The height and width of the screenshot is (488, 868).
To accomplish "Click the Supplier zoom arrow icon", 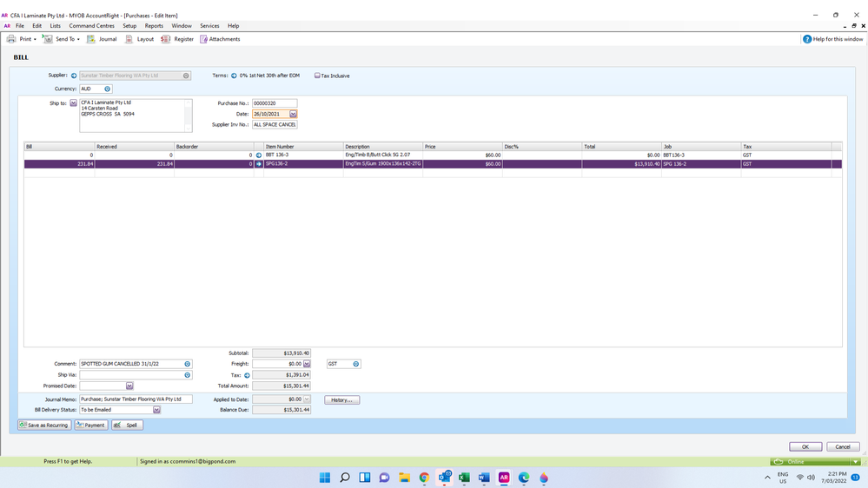I will [x=74, y=76].
